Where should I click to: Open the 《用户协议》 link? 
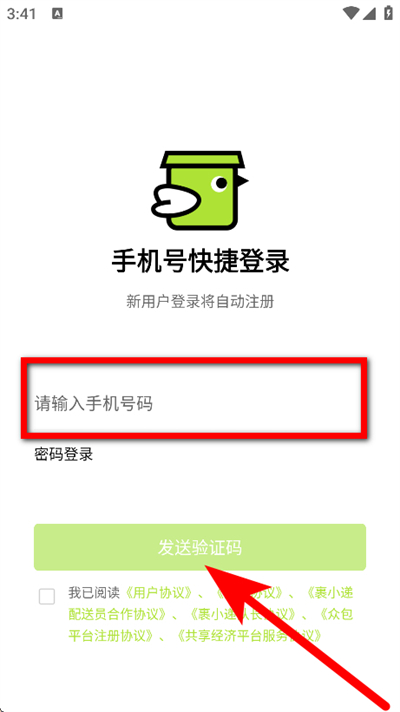click(158, 593)
